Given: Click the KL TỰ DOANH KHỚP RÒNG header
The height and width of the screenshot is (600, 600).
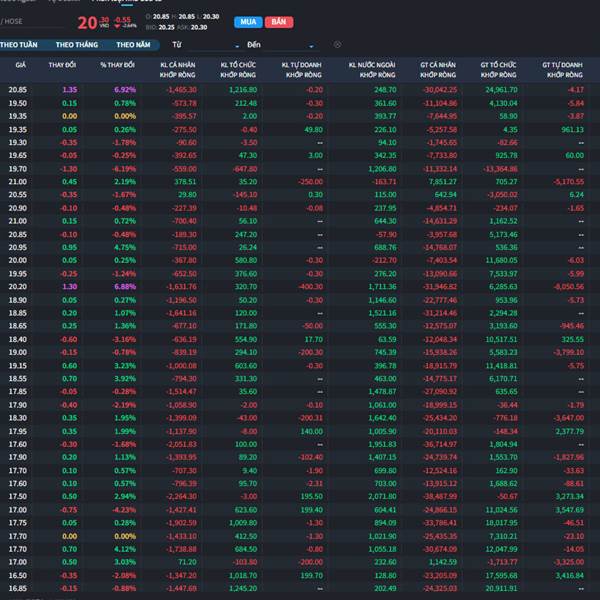Looking at the screenshot, I should point(302,70).
